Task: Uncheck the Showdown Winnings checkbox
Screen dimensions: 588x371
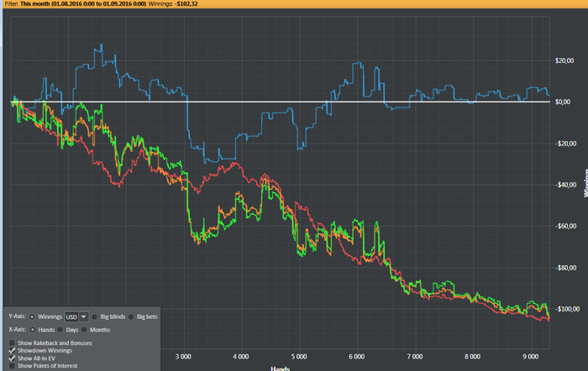Action: [x=12, y=350]
